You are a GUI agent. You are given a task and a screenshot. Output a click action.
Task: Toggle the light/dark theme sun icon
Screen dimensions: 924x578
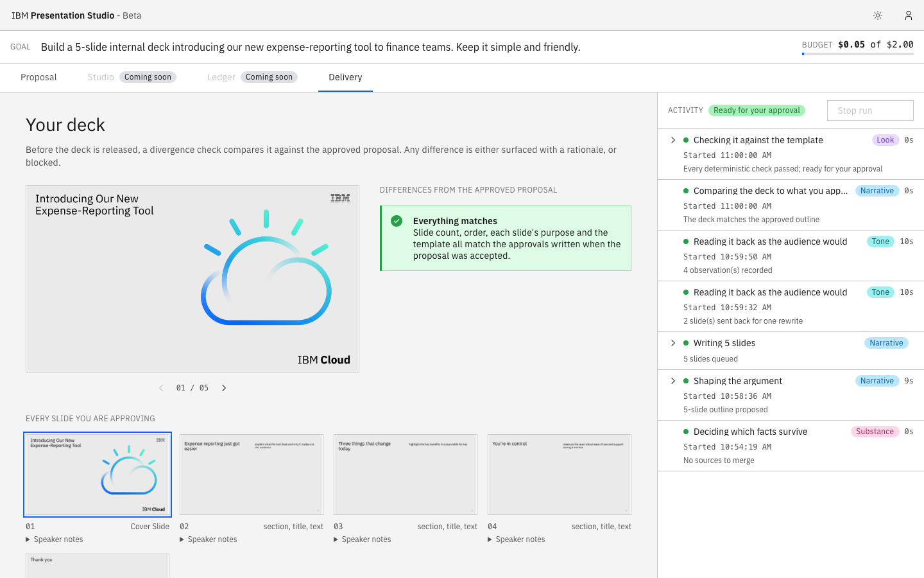coord(878,15)
